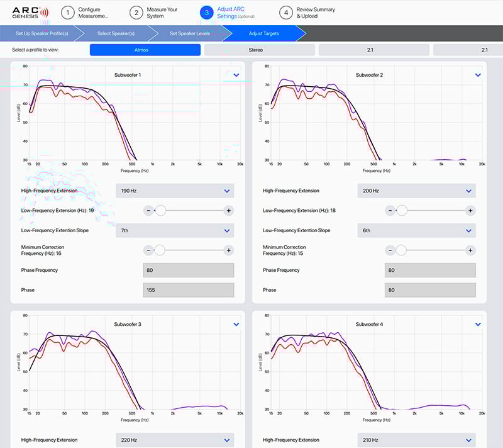The width and height of the screenshot is (503, 448).
Task: Click plus icon for Subwoofer 1 Minimum Correction Frequency
Action: click(228, 250)
